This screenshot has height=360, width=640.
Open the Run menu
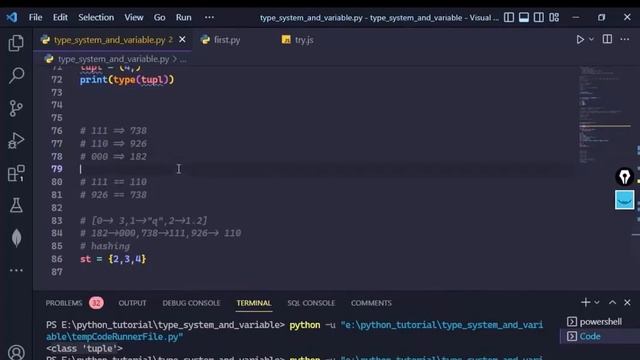pyautogui.click(x=183, y=18)
